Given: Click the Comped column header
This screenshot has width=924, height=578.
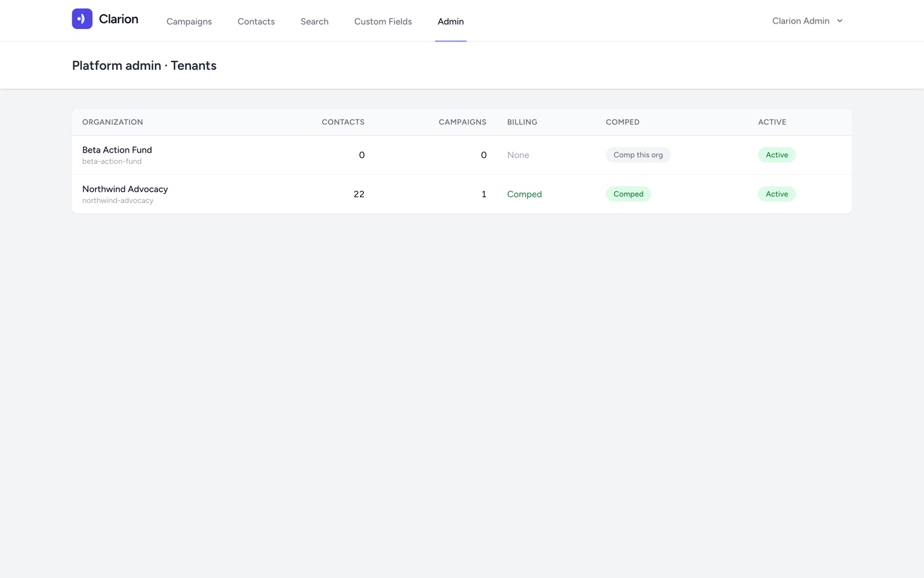Looking at the screenshot, I should coord(623,122).
